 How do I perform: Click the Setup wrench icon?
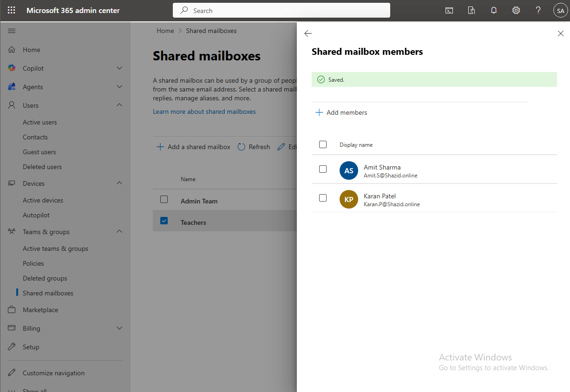pyautogui.click(x=12, y=347)
